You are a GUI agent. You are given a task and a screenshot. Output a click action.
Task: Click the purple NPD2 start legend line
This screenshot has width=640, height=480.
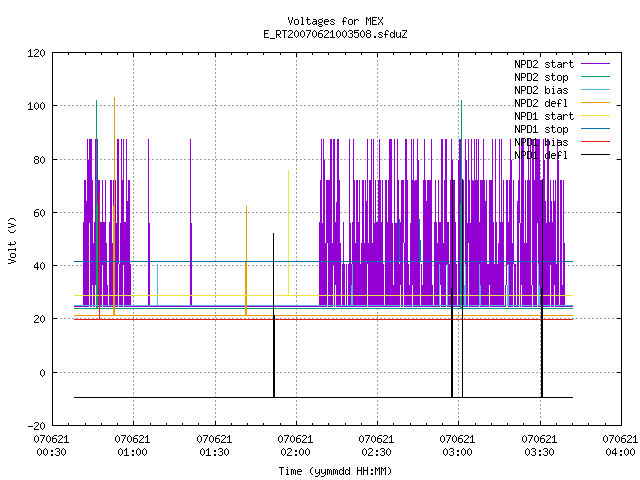pos(596,64)
